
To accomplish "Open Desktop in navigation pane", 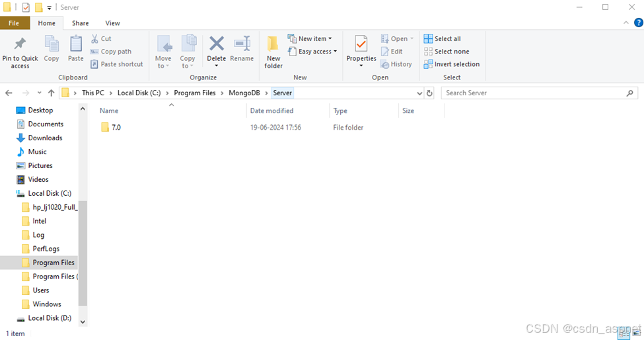I will [40, 110].
